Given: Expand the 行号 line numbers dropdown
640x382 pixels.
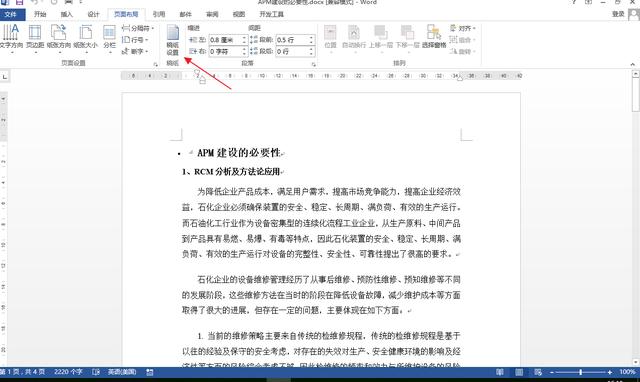Looking at the screenshot, I should tap(135, 40).
